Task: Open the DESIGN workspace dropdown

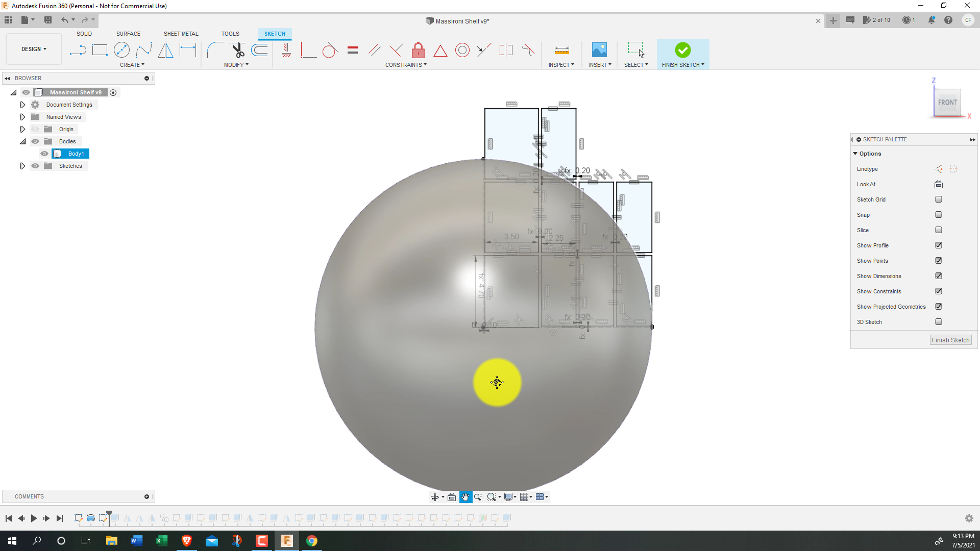Action: pyautogui.click(x=34, y=49)
